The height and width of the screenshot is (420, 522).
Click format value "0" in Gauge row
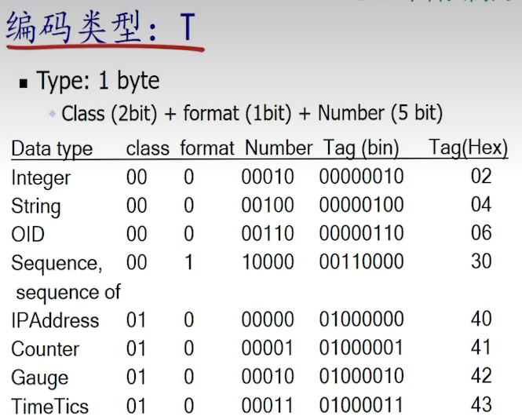[x=188, y=377]
